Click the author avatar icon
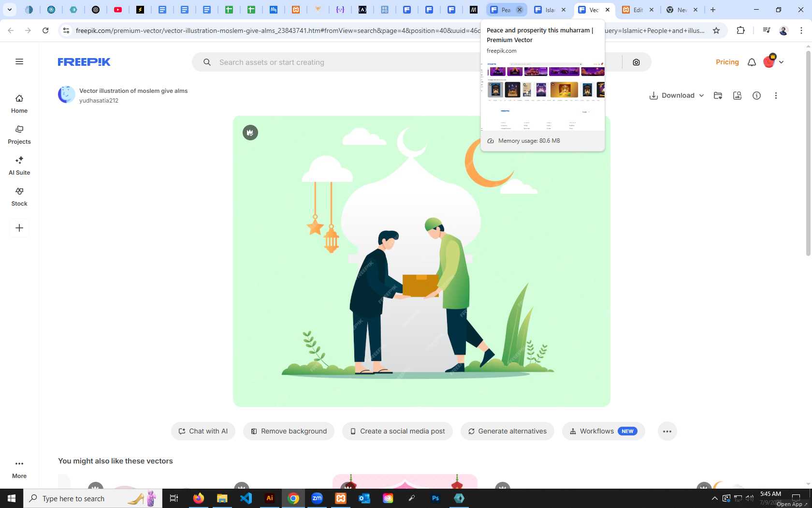This screenshot has height=508, width=812. [x=66, y=95]
